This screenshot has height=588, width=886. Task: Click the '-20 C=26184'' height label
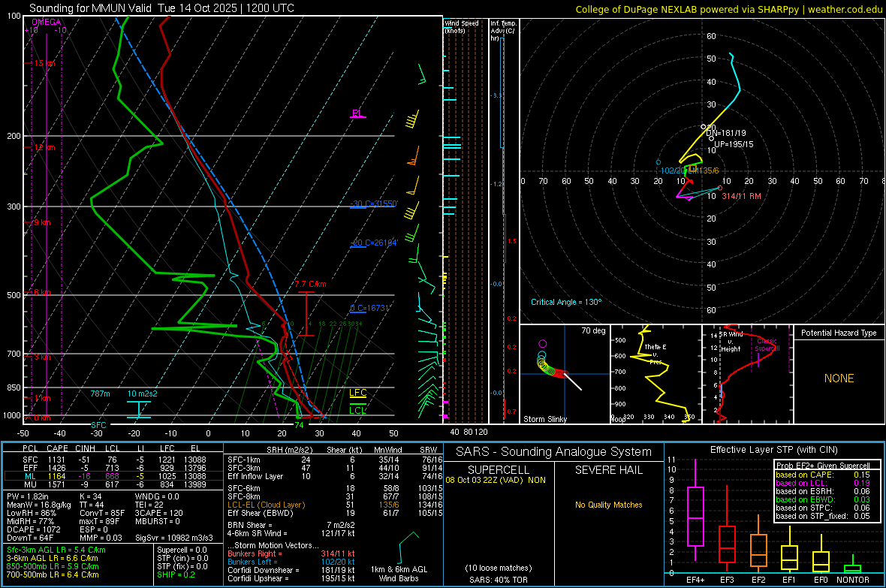point(374,243)
